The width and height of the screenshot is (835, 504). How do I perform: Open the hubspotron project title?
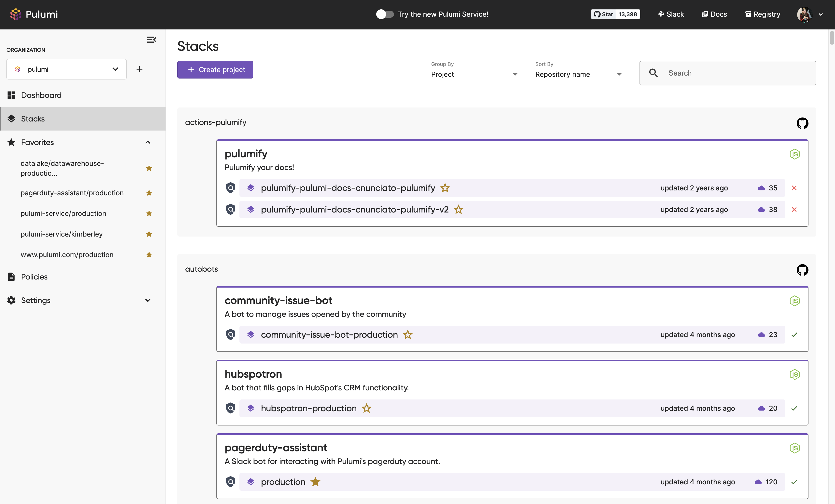253,374
